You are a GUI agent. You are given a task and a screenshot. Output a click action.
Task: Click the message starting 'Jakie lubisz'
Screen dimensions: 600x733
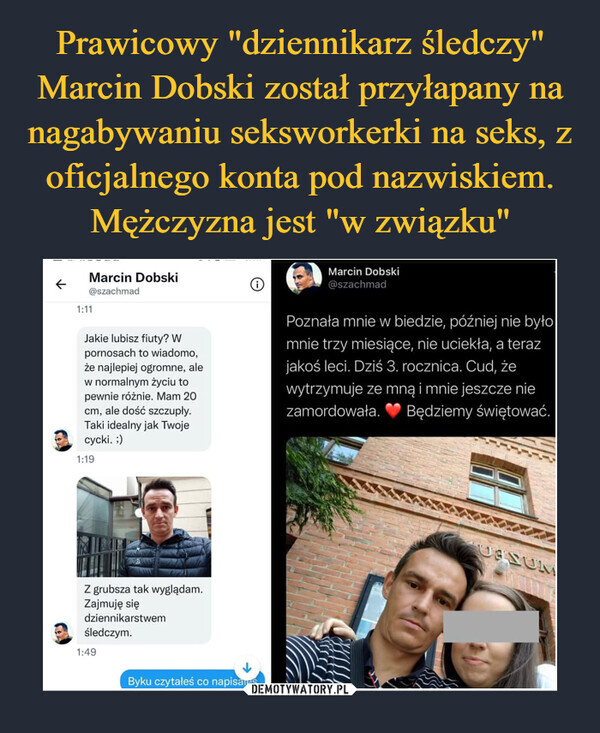[x=144, y=389]
